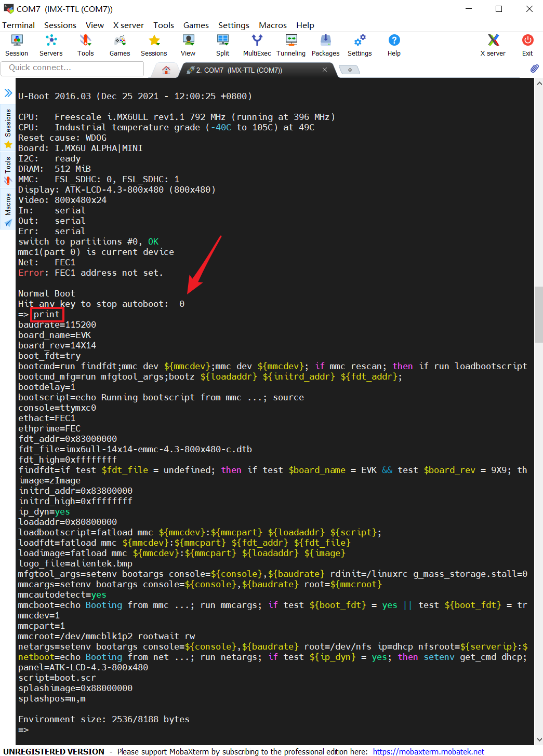Click the Quick connect input field
Viewport: 543px width, 756px height.
(72, 68)
